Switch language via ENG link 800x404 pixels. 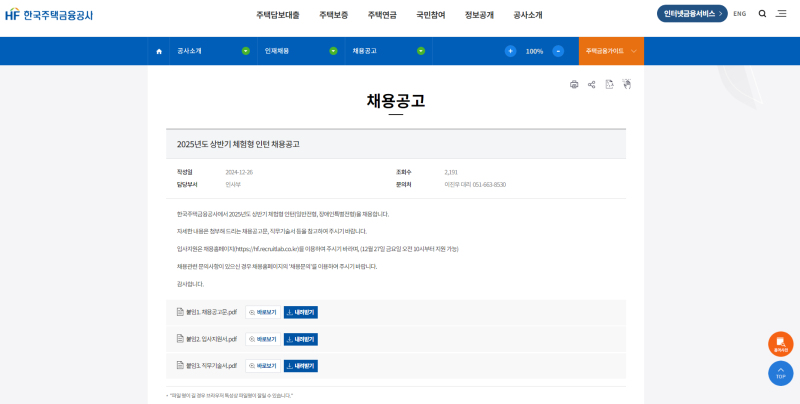(x=739, y=14)
